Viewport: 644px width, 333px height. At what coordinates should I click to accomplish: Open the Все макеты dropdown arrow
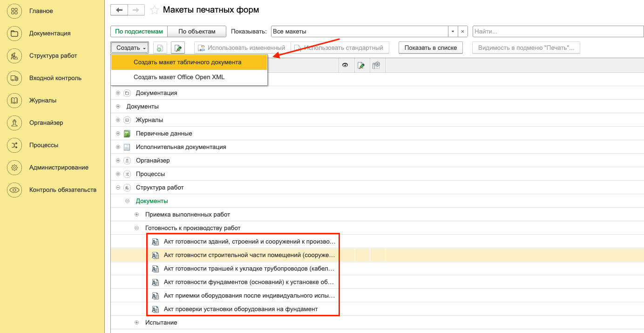tap(453, 32)
